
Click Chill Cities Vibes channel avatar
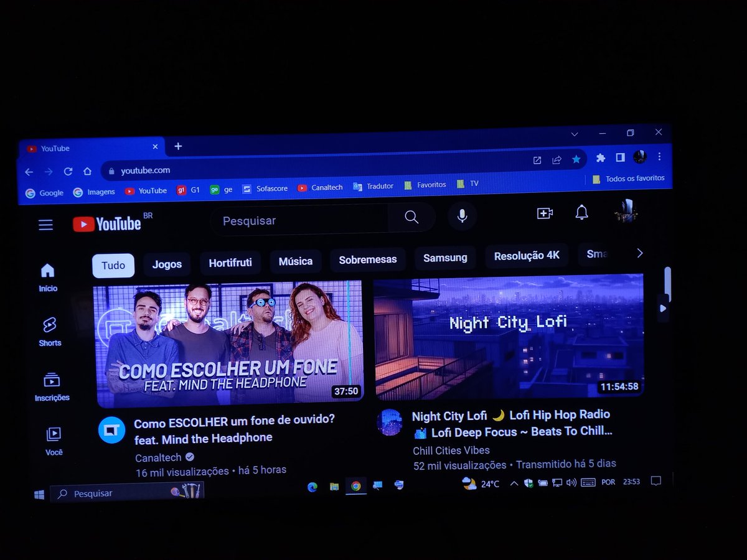point(390,422)
